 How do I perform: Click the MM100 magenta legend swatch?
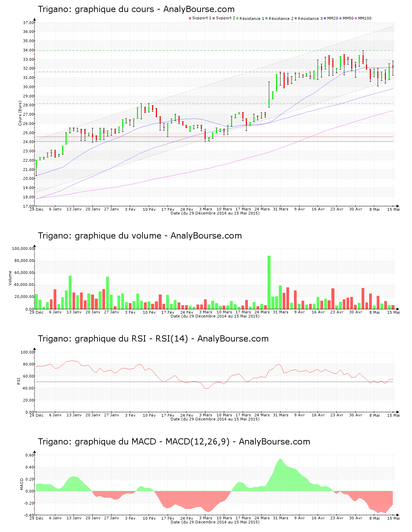click(x=356, y=18)
